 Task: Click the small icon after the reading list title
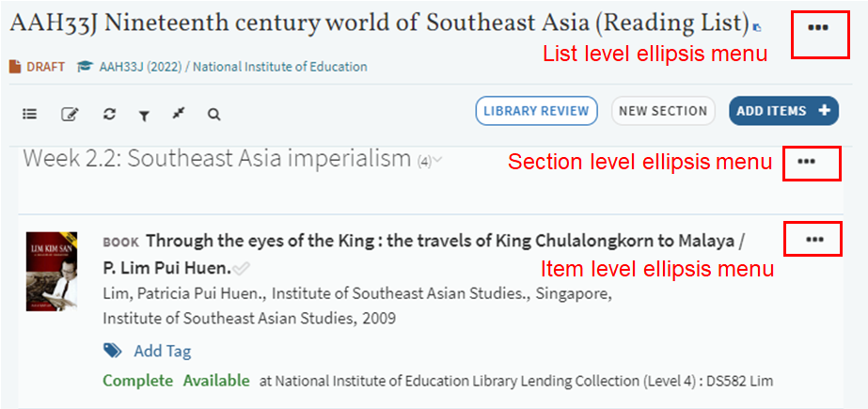click(x=758, y=29)
